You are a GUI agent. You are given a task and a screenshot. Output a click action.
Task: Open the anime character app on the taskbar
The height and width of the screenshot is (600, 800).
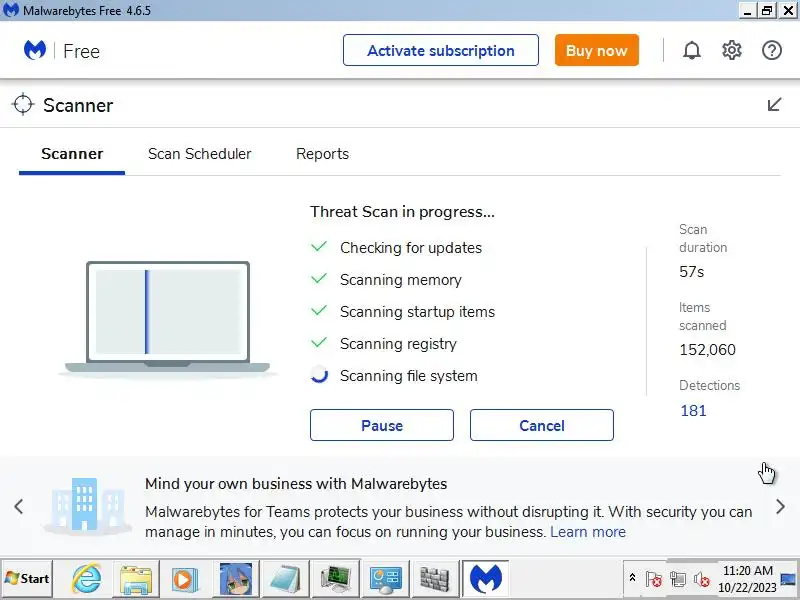(235, 579)
